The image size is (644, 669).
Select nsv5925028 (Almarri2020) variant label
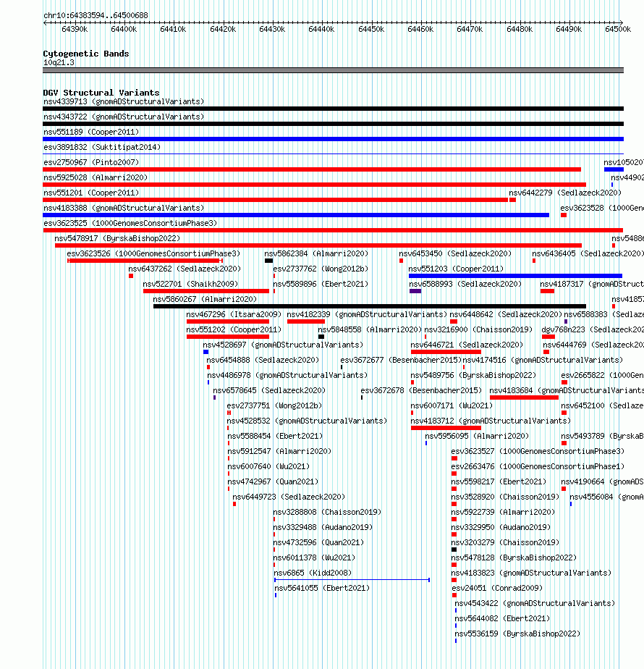point(96,177)
